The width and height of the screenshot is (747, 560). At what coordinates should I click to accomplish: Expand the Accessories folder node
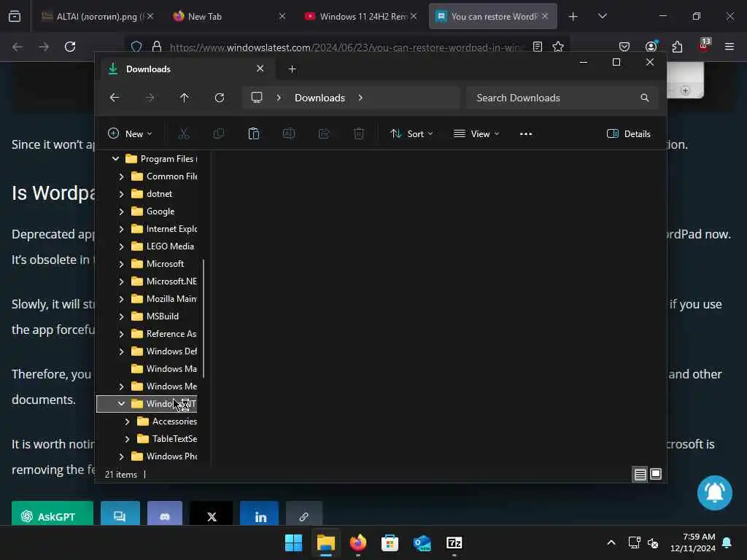point(127,421)
